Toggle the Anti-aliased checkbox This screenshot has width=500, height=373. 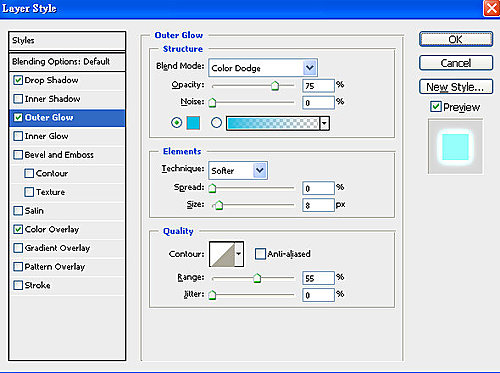260,254
